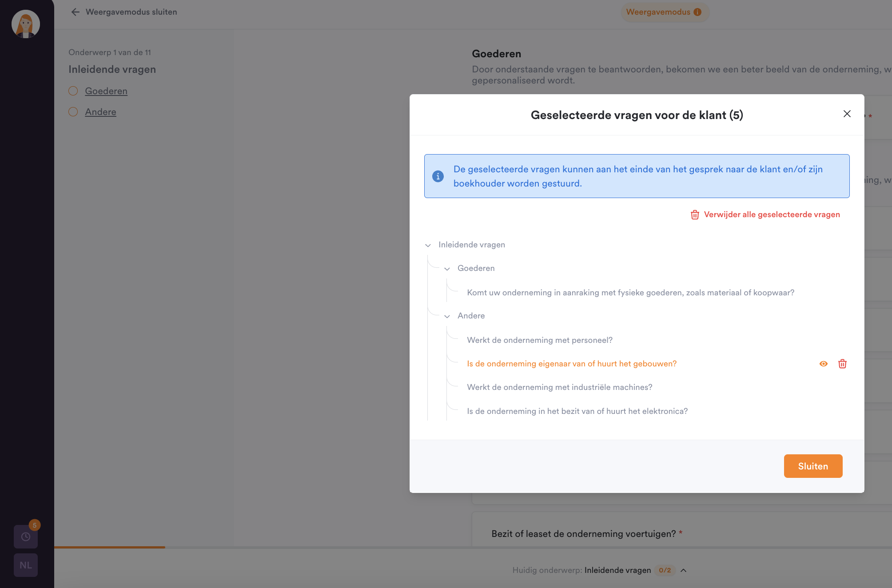Select question about industriële machines
This screenshot has width=892, height=588.
559,387
